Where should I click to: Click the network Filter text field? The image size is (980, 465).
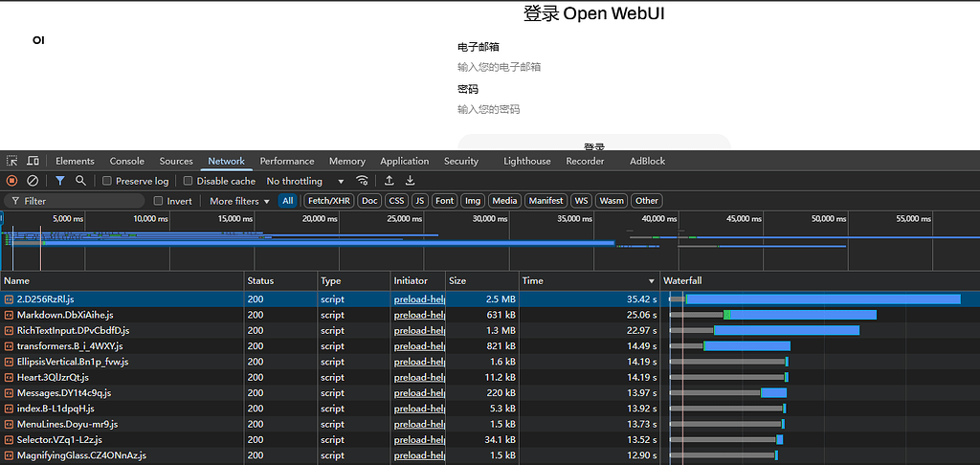tap(75, 201)
